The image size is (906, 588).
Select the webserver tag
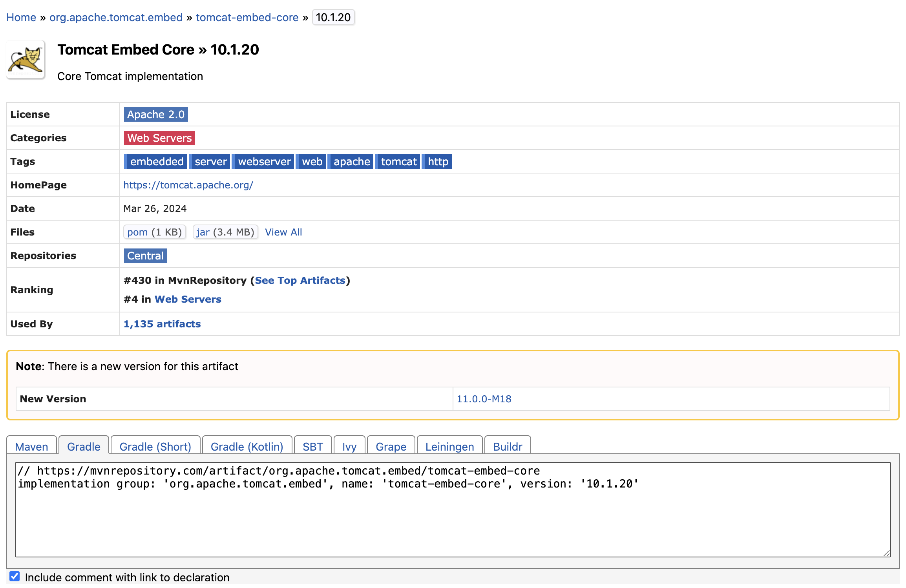[x=263, y=161]
